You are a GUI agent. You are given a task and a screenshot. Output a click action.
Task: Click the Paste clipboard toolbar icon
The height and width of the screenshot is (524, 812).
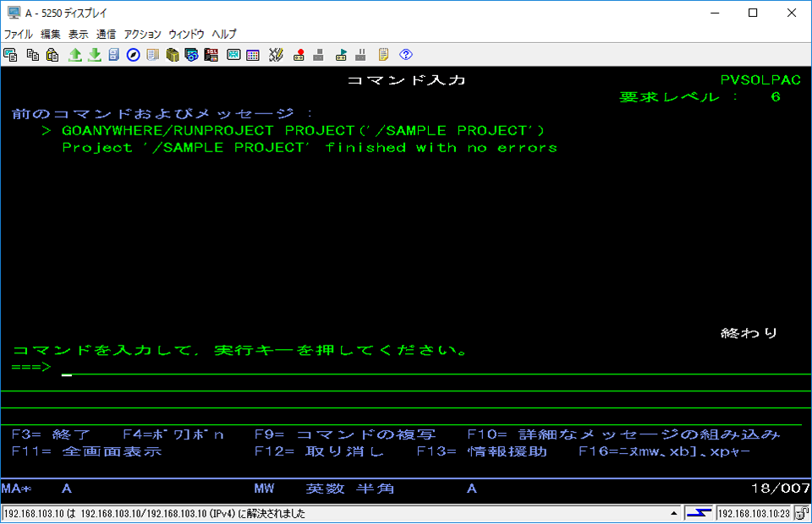(52, 55)
